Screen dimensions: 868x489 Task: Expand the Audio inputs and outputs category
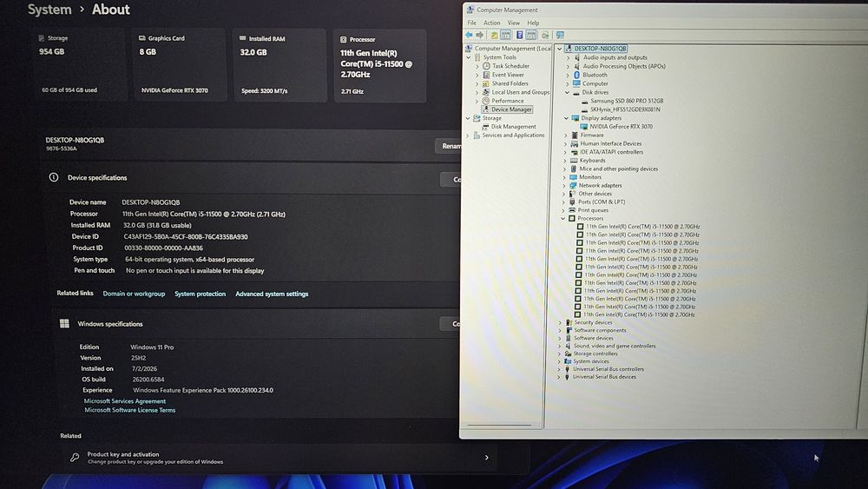pos(568,57)
